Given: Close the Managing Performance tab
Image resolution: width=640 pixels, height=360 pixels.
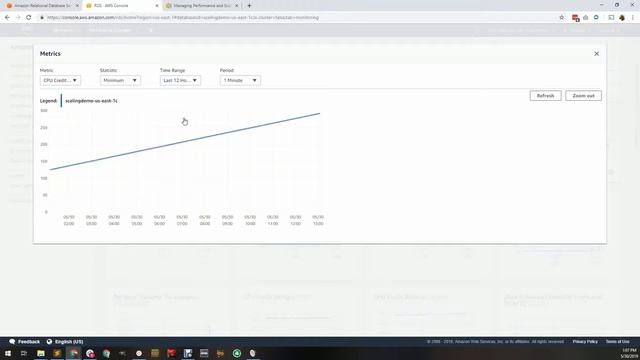Looking at the screenshot, I should (236, 6).
